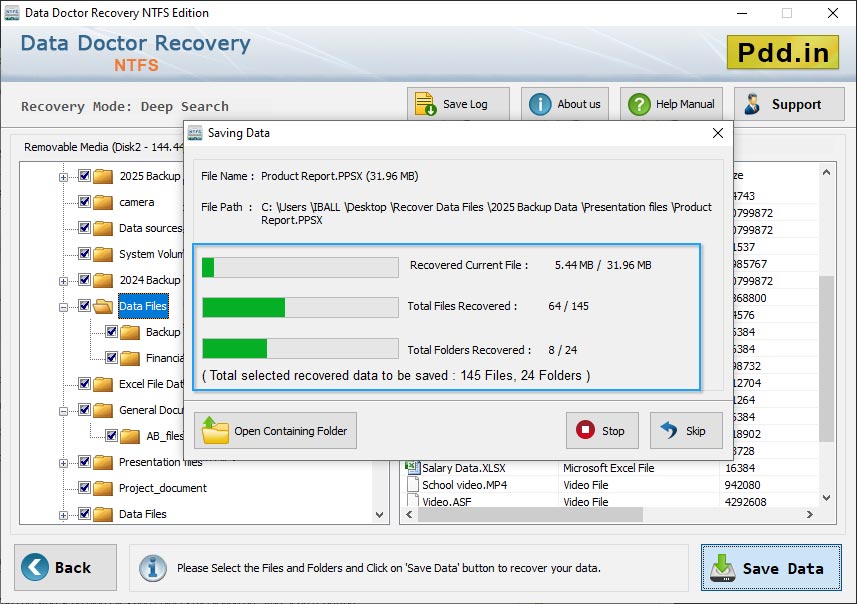The width and height of the screenshot is (857, 604).
Task: Click the Data sources folder icon
Action: point(103,228)
